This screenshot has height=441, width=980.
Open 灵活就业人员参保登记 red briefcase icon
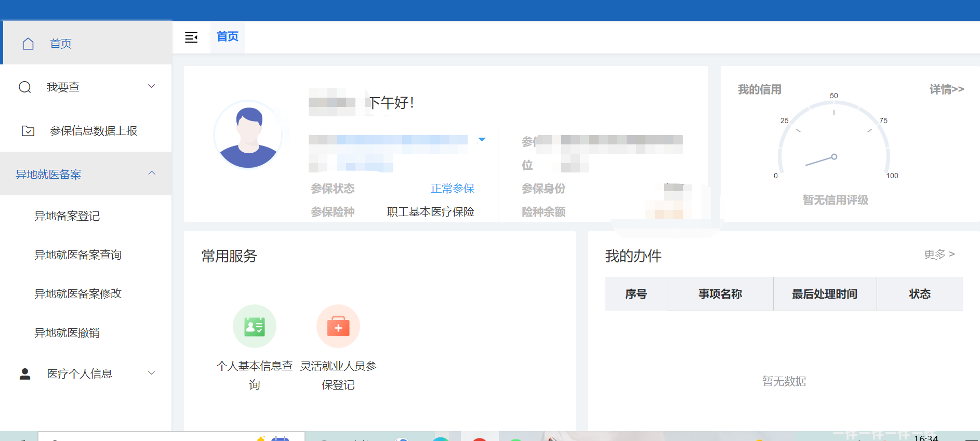338,326
